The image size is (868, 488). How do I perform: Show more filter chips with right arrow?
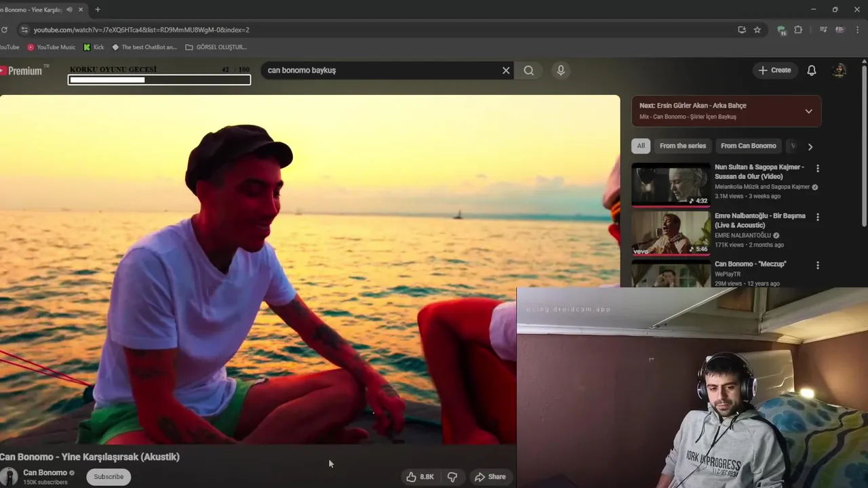pos(810,146)
